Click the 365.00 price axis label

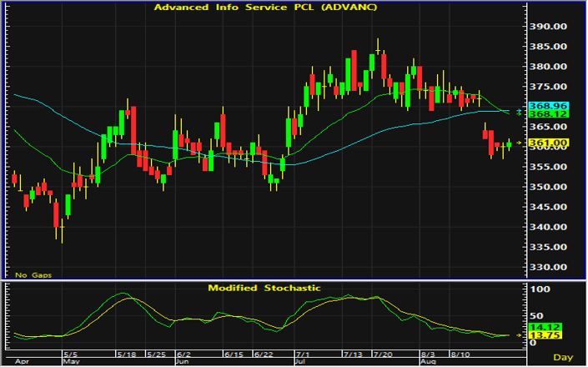(x=548, y=127)
